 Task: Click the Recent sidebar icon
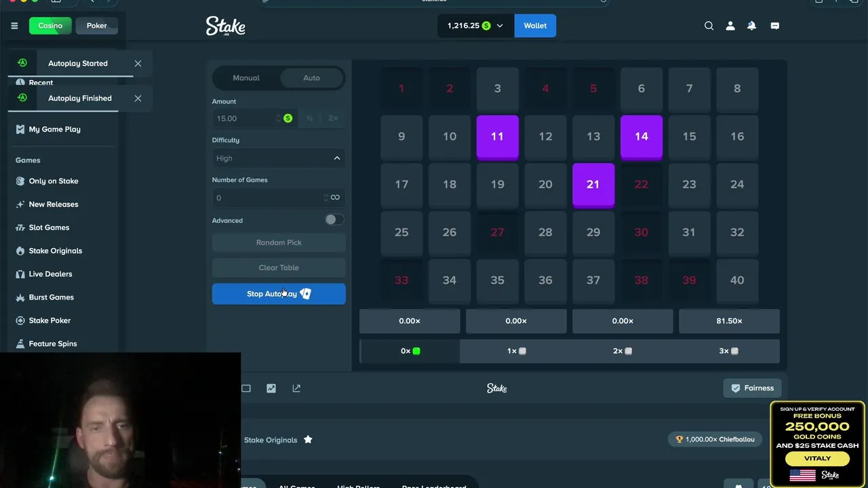(x=20, y=83)
